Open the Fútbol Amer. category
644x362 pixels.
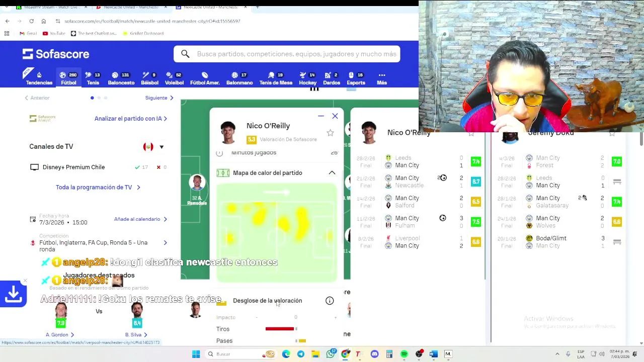[205, 78]
